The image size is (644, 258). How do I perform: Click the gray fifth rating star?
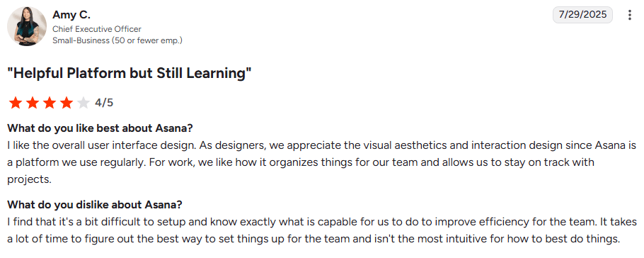83,103
